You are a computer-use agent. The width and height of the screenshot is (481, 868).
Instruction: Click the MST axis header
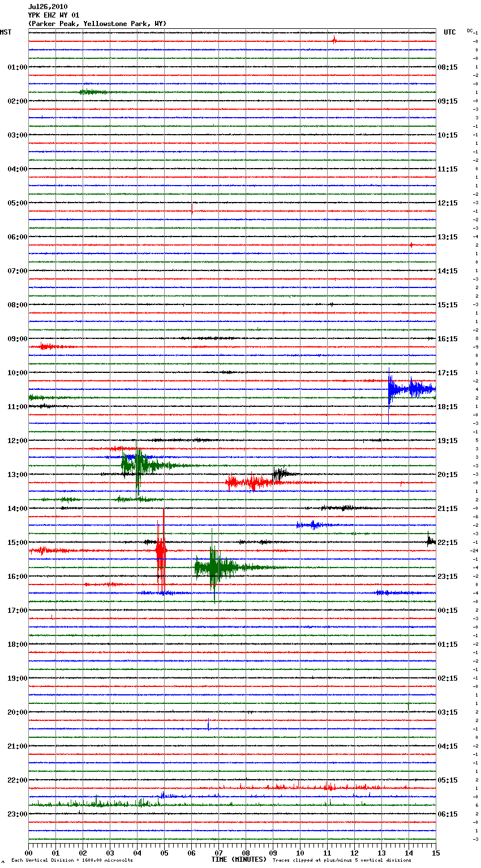[6, 32]
